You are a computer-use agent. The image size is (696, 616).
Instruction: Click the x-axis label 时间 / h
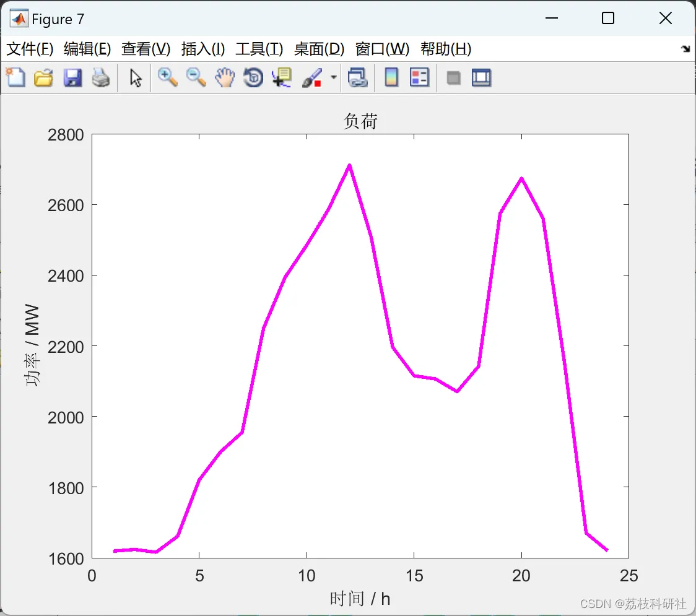360,599
